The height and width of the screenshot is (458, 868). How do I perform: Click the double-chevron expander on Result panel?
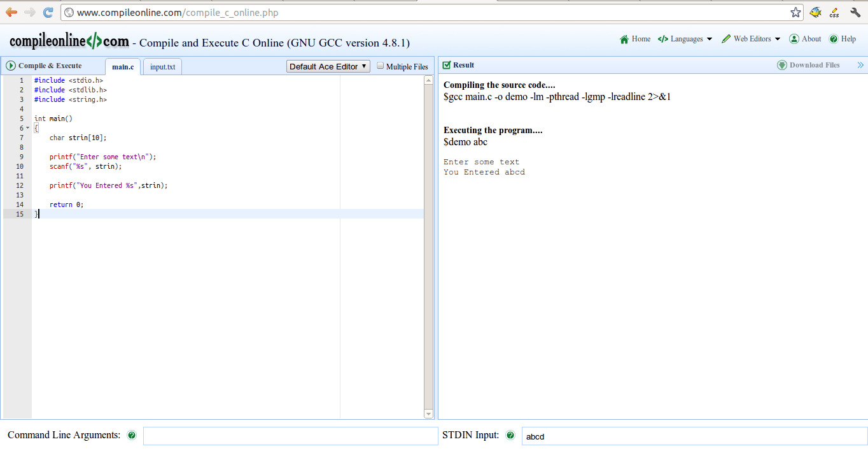point(861,64)
